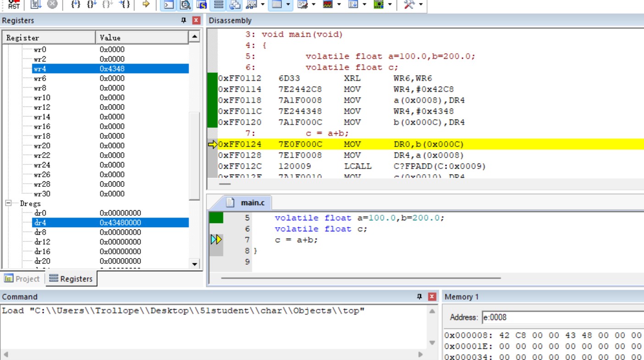Open the Watch Windows dropdown arrow
The image size is (644, 360).
click(263, 5)
